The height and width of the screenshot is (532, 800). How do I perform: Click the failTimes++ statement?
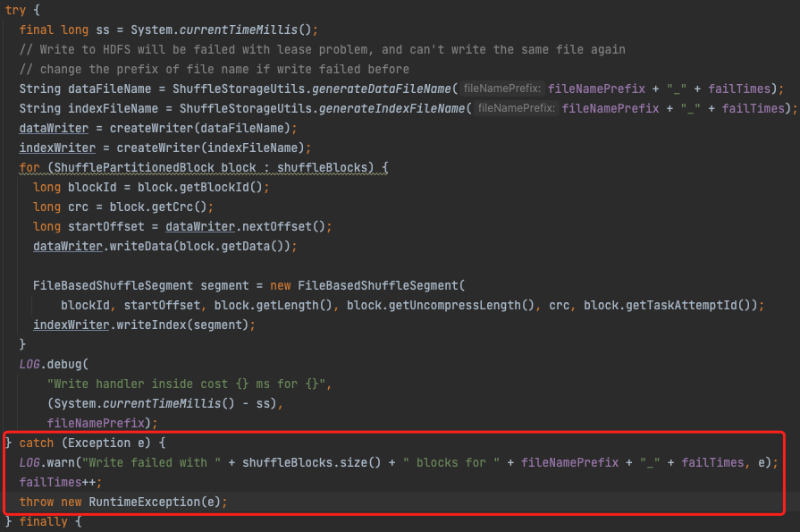(60, 483)
